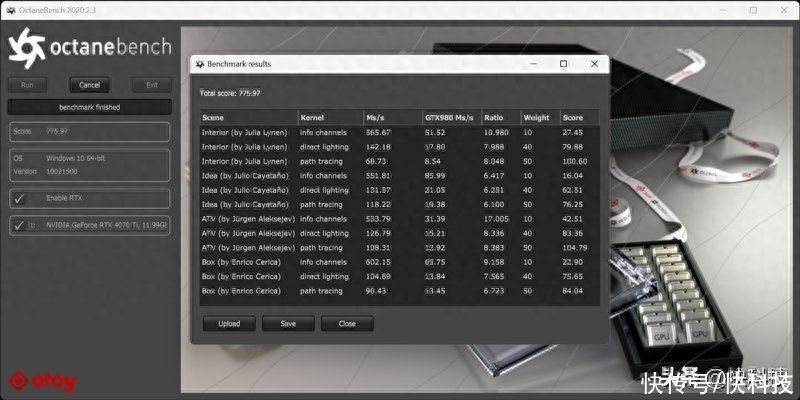Click the otoy logo at the bottom left
800x400 pixels.
point(43,381)
